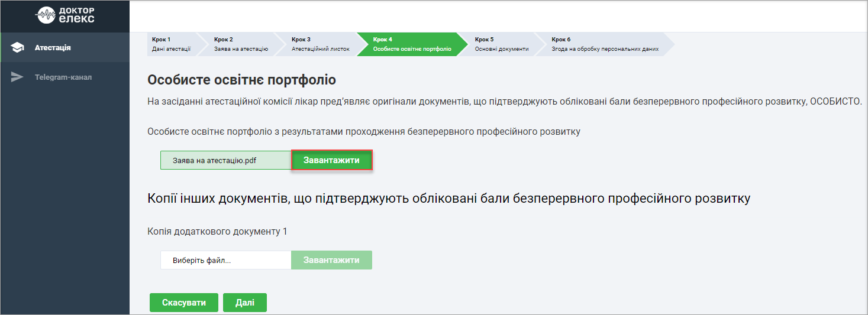The height and width of the screenshot is (315, 868).
Task: Select Крок 4 Особисте освітнє портфоліо
Action: (412, 44)
